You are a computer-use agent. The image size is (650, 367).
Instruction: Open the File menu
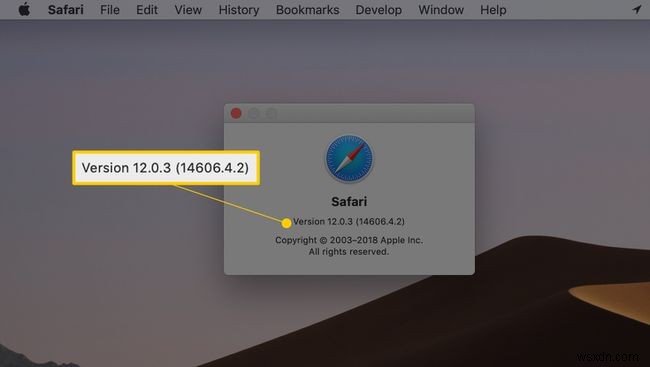[x=109, y=10]
